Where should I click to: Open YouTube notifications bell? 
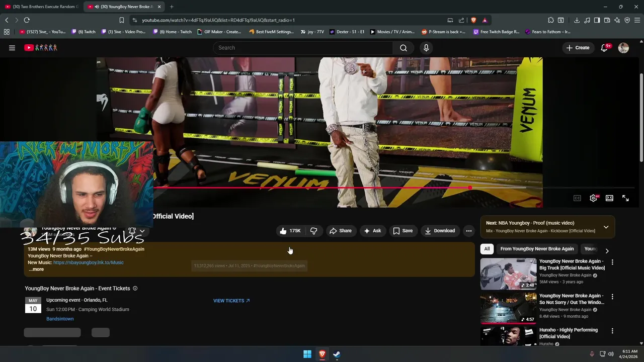[x=604, y=48]
